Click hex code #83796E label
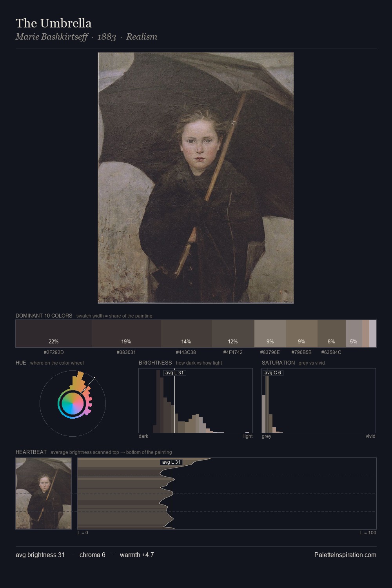The height and width of the screenshot is (588, 392). (x=270, y=352)
